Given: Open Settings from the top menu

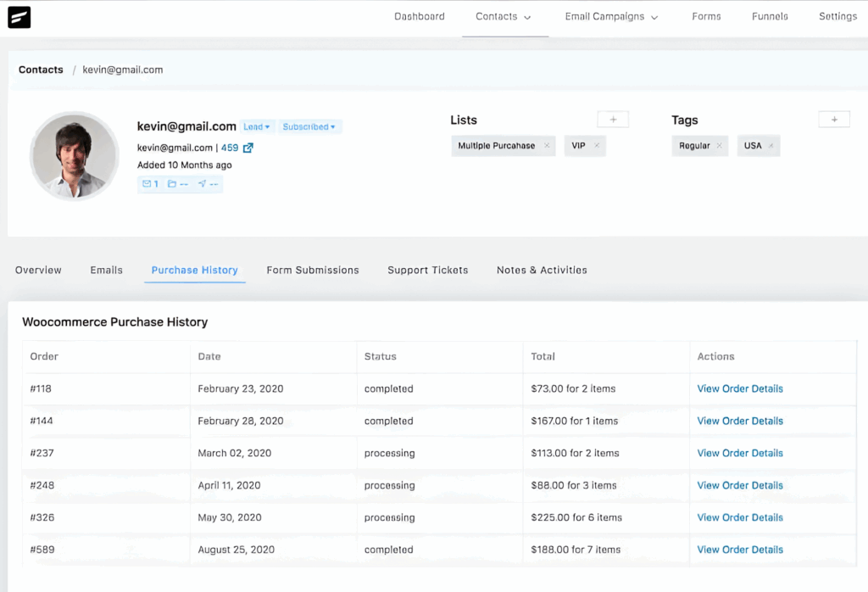Looking at the screenshot, I should (x=837, y=16).
